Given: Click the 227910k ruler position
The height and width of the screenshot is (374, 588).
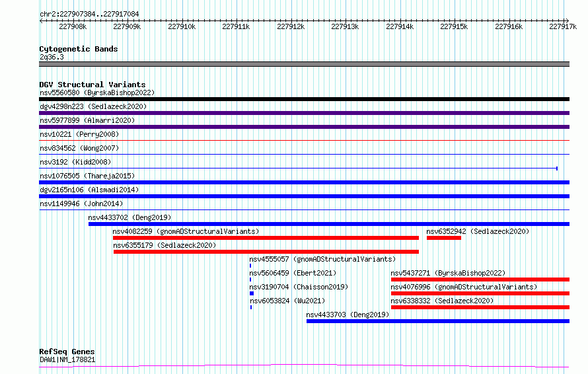Looking at the screenshot, I should click(x=182, y=26).
